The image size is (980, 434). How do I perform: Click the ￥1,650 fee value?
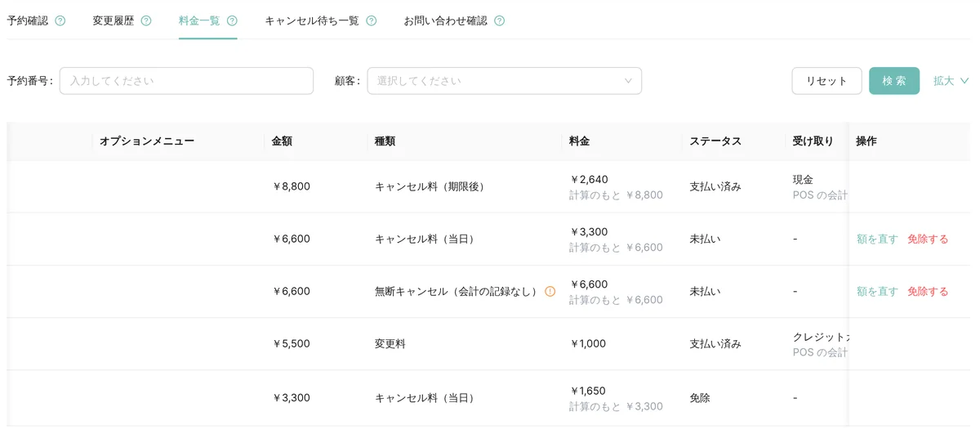point(588,391)
